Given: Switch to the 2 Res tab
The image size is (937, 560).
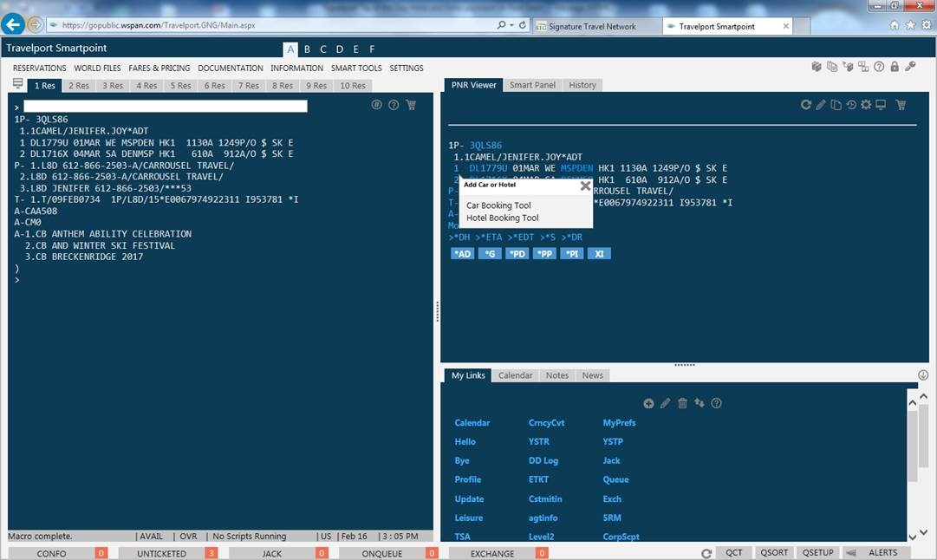Looking at the screenshot, I should (x=78, y=86).
